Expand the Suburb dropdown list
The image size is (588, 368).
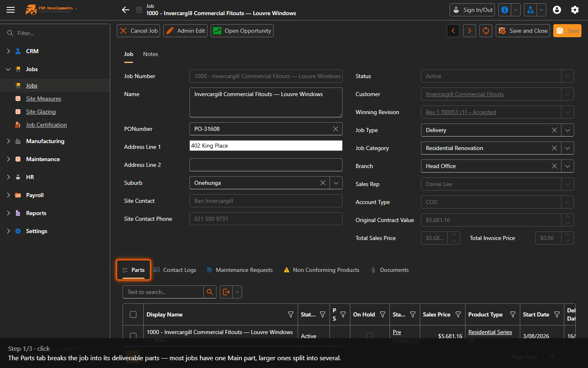(x=336, y=183)
